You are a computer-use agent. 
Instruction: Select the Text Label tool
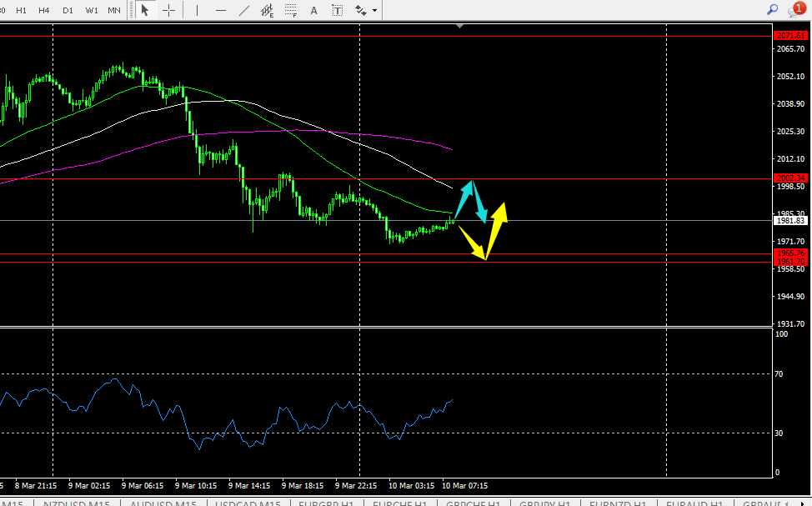click(x=337, y=10)
